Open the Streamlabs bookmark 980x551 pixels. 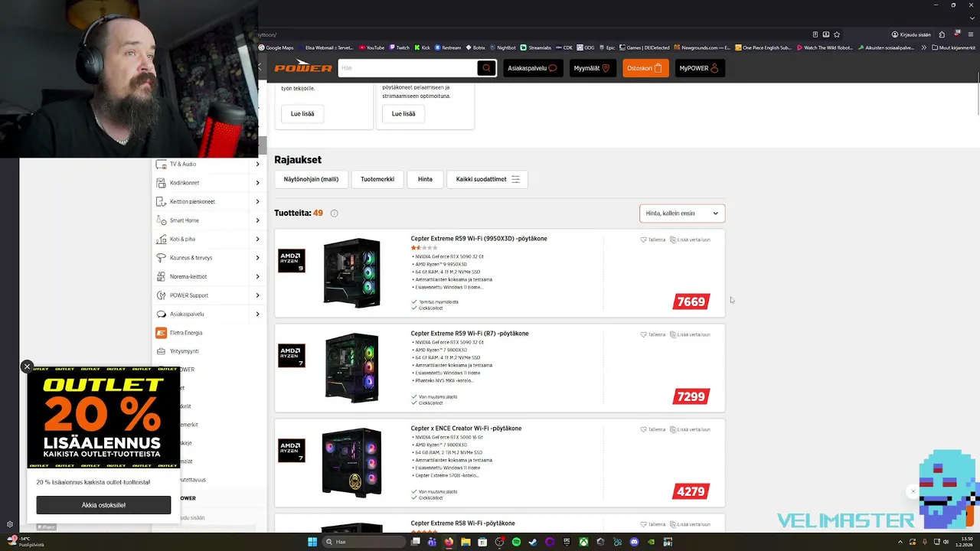coord(536,47)
